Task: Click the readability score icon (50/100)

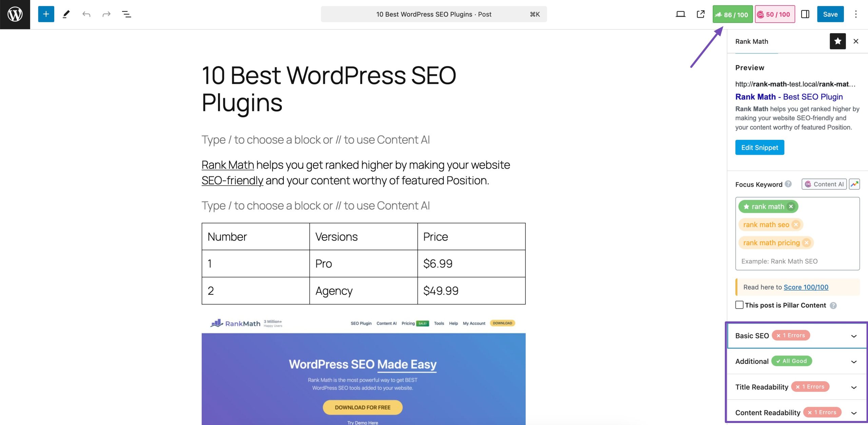Action: point(774,13)
